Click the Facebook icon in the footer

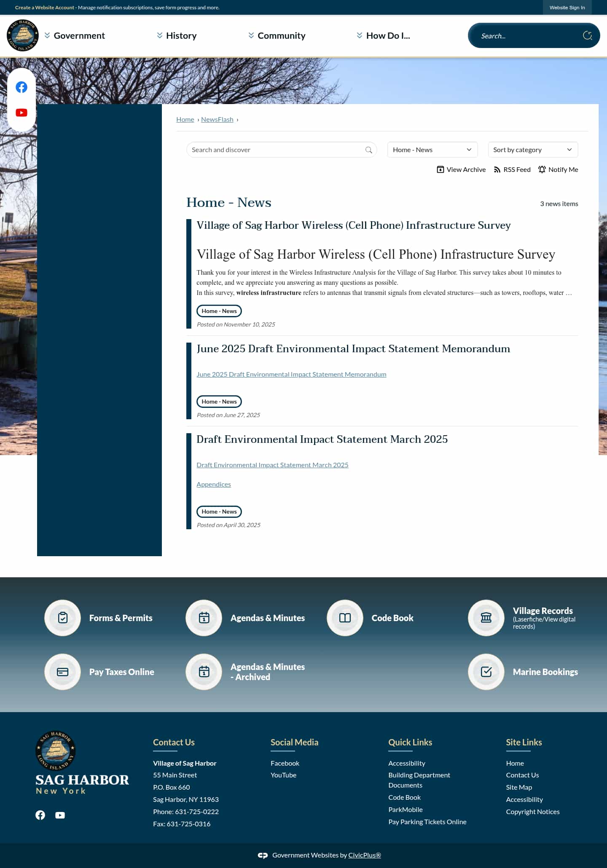coord(40,815)
